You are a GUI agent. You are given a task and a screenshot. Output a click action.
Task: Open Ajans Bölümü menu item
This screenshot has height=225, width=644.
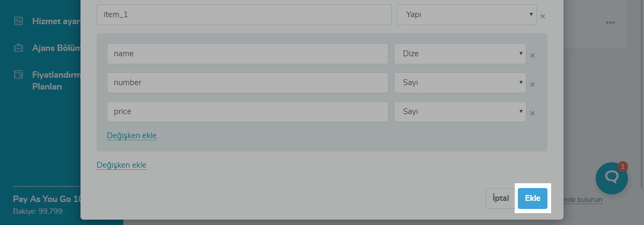(56, 48)
